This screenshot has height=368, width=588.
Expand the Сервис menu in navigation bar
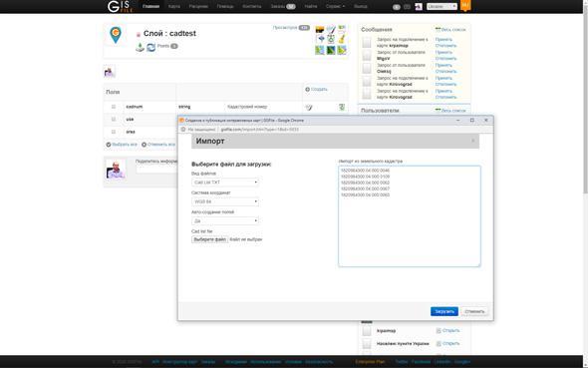335,6
